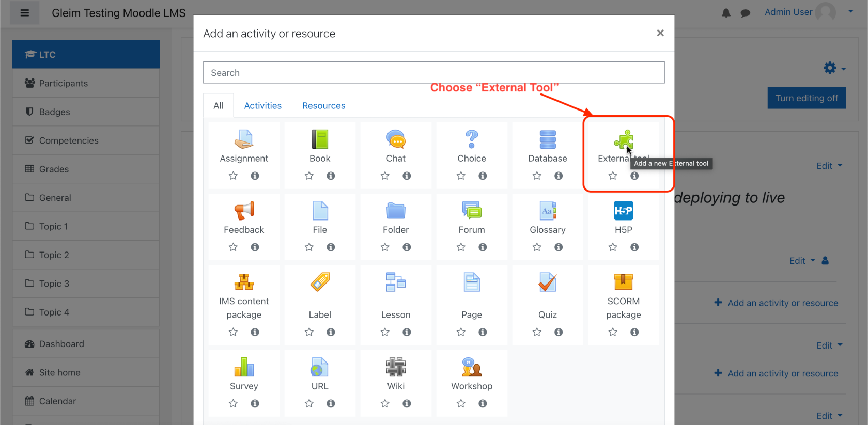
Task: Select the Choice question mark icon
Action: pos(472,139)
